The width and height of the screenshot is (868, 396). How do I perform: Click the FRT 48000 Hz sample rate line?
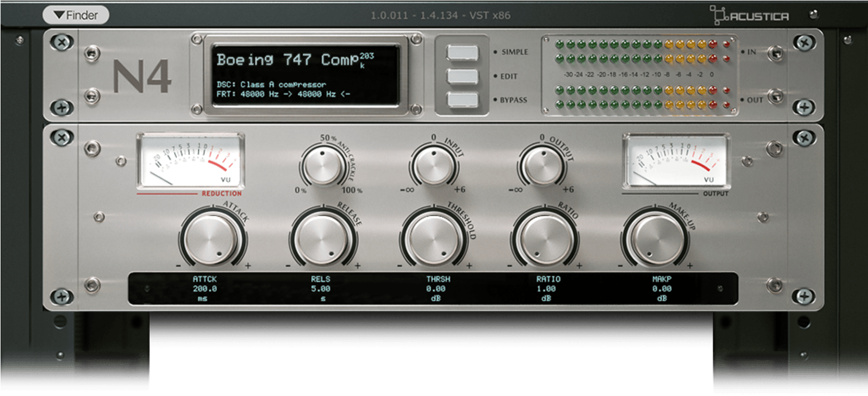click(283, 94)
